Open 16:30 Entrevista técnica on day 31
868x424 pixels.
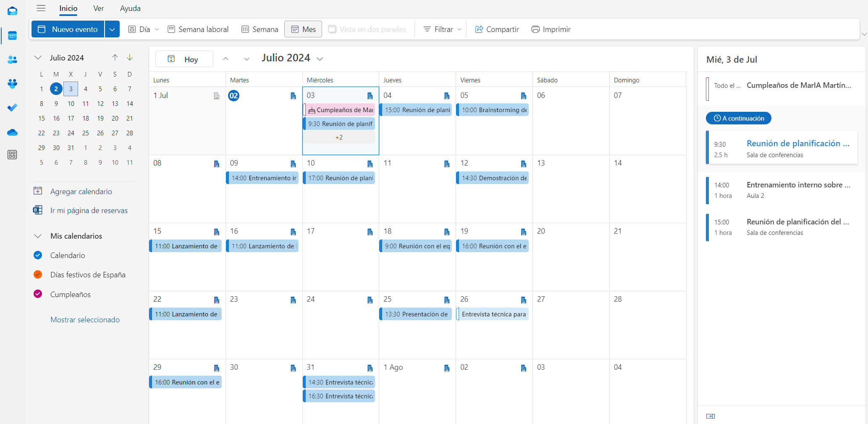(x=339, y=396)
